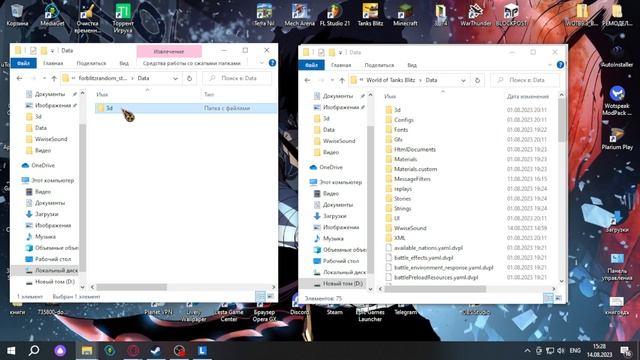
Task: Switch left window to large icons view button
Action: (270, 296)
